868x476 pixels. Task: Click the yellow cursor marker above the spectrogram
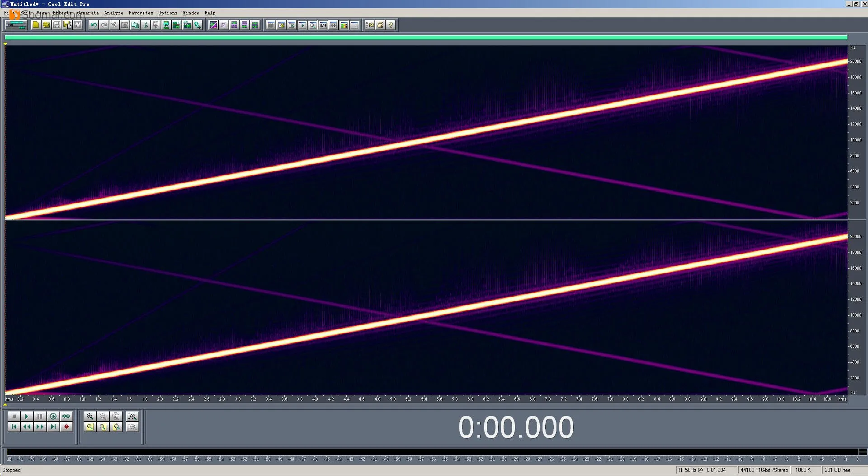(x=5, y=44)
